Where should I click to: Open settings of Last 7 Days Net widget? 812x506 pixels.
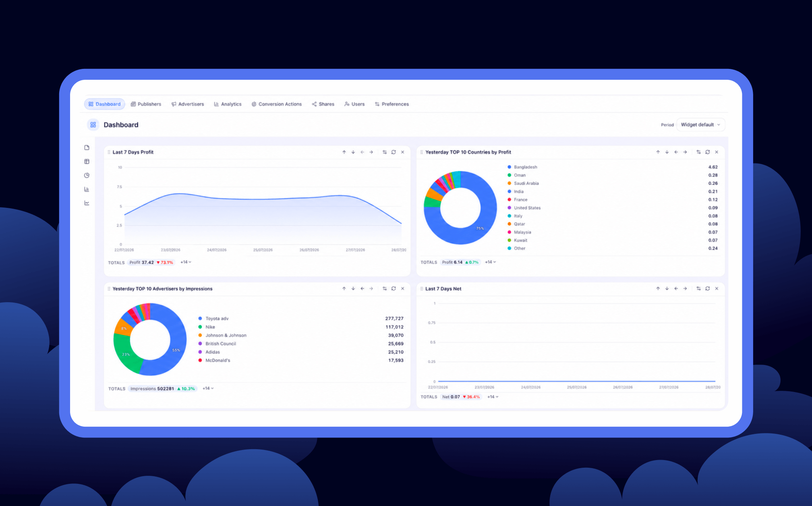click(x=698, y=288)
